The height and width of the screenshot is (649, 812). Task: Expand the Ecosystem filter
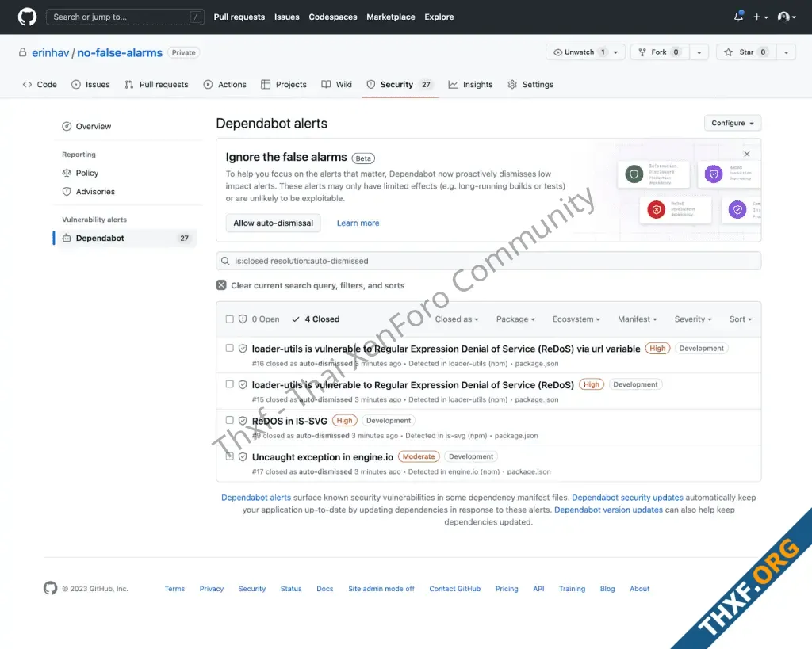point(576,319)
